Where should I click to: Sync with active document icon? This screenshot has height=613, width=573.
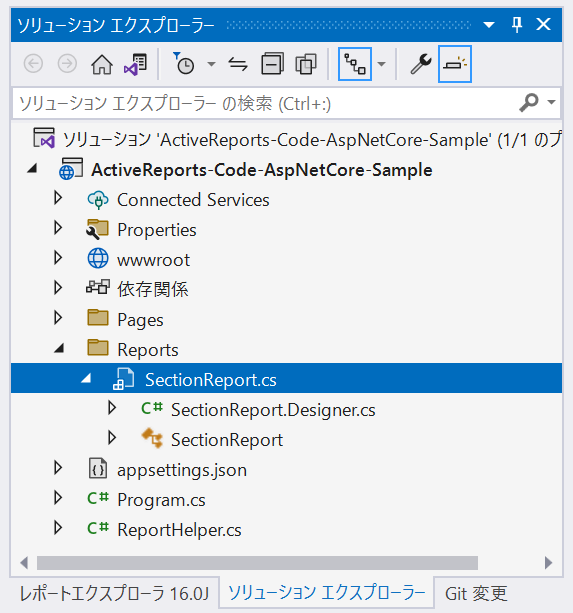point(238,64)
